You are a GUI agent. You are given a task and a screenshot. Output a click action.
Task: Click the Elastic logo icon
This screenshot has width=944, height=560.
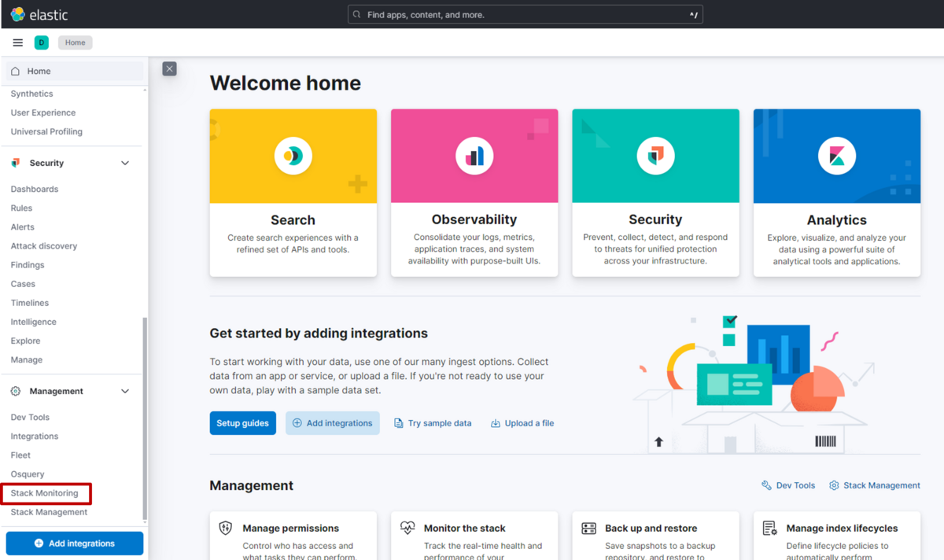[x=17, y=14]
